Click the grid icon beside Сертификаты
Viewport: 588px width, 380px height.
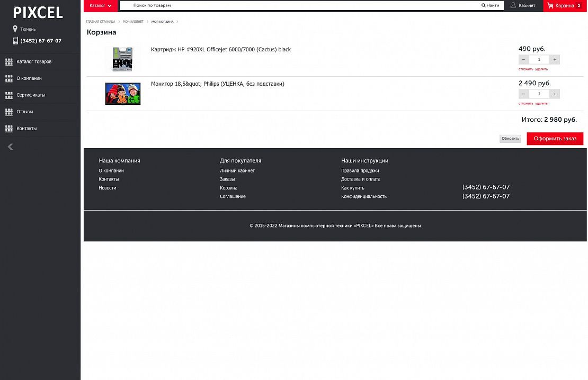8,95
